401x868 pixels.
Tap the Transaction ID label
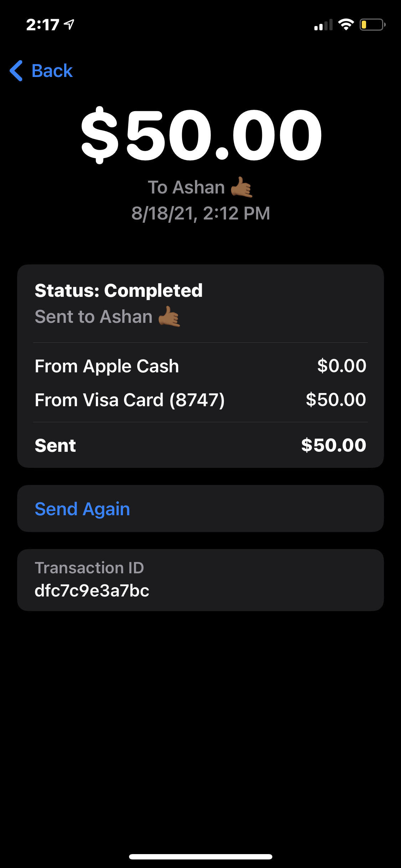coord(89,568)
